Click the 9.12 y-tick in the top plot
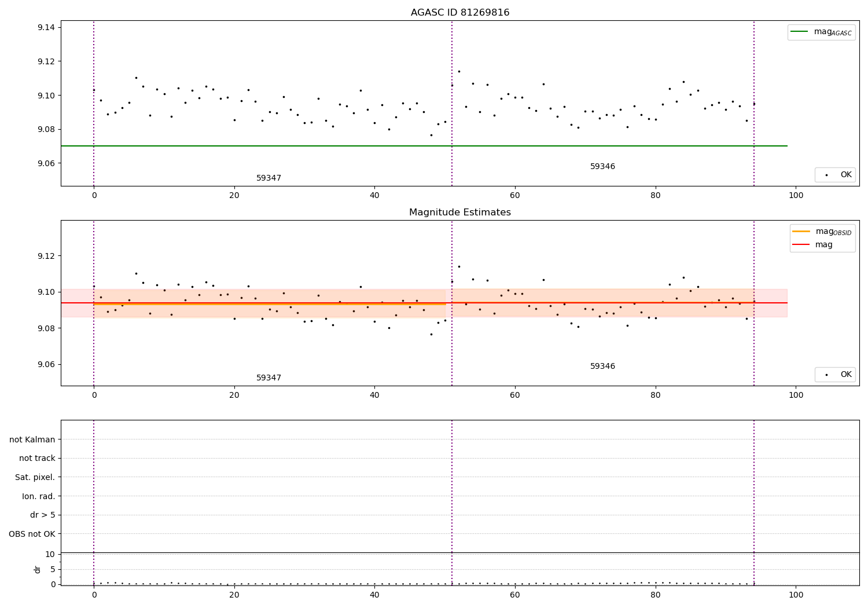This screenshot has width=868, height=608. point(46,61)
